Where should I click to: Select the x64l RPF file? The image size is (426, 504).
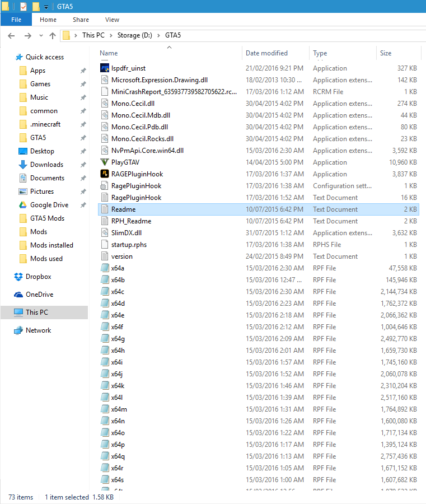pyautogui.click(x=117, y=398)
